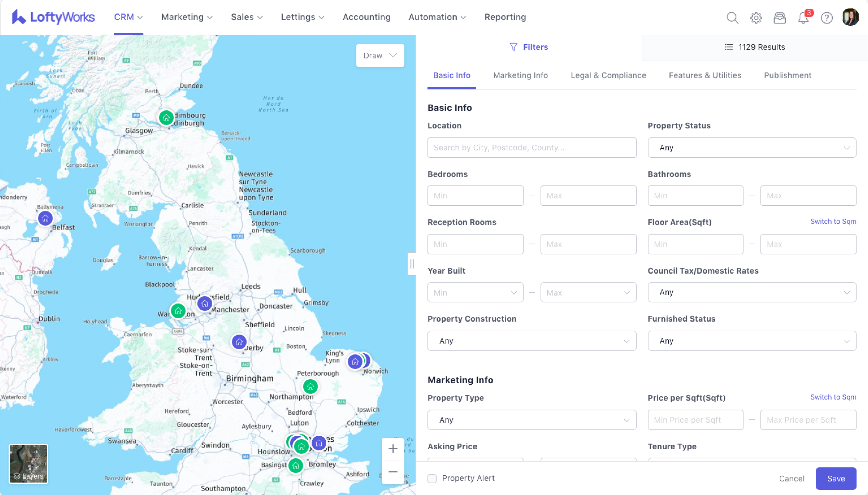Click the map zoom in plus icon

[393, 449]
